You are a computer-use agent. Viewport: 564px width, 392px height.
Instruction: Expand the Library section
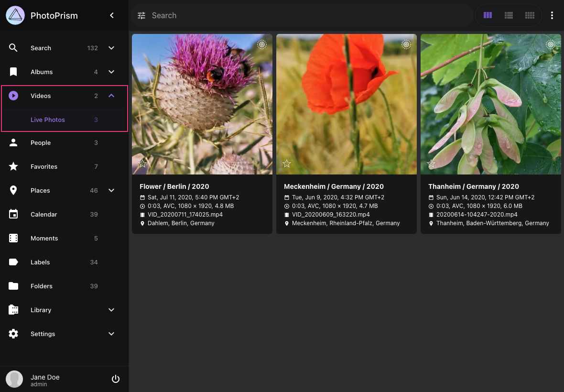click(x=111, y=310)
